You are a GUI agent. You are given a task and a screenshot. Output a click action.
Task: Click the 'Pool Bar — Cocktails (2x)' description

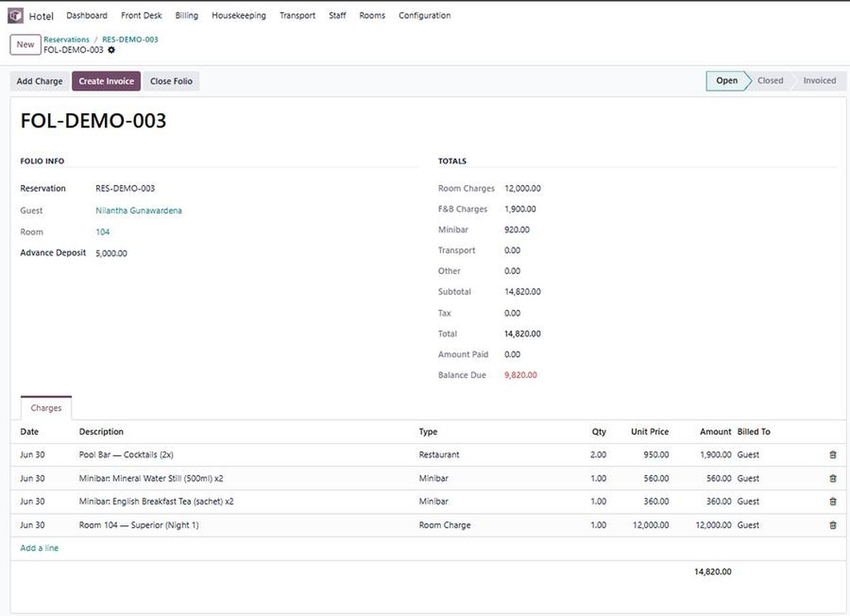coord(126,455)
